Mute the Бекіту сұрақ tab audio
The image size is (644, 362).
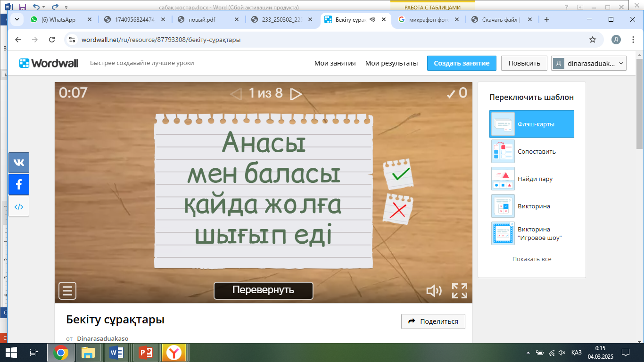[372, 19]
